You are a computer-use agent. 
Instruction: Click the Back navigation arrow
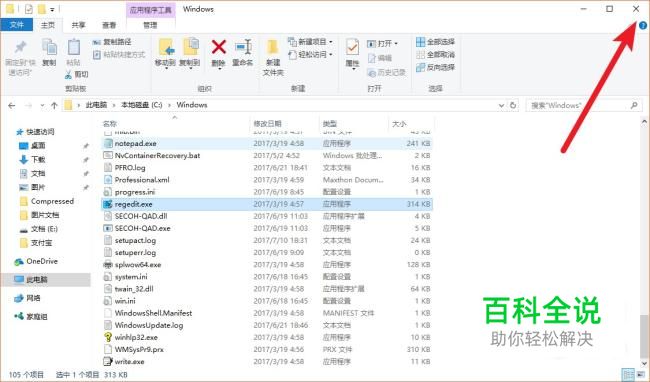click(x=12, y=106)
